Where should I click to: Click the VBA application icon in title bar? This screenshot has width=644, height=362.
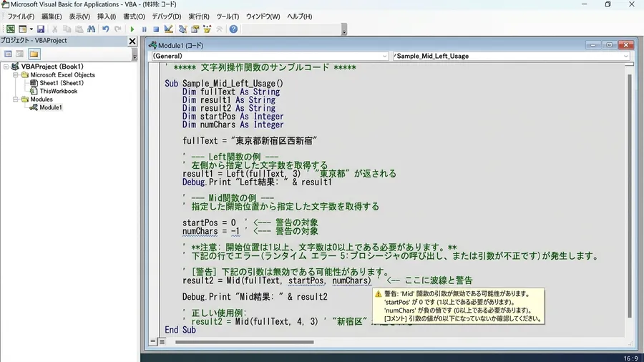pos(5,4)
